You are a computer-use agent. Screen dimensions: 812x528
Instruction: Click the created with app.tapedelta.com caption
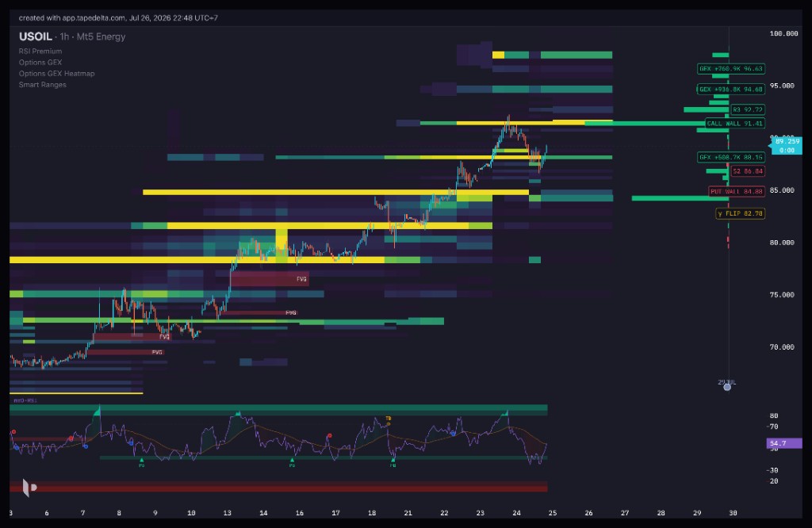coord(118,17)
